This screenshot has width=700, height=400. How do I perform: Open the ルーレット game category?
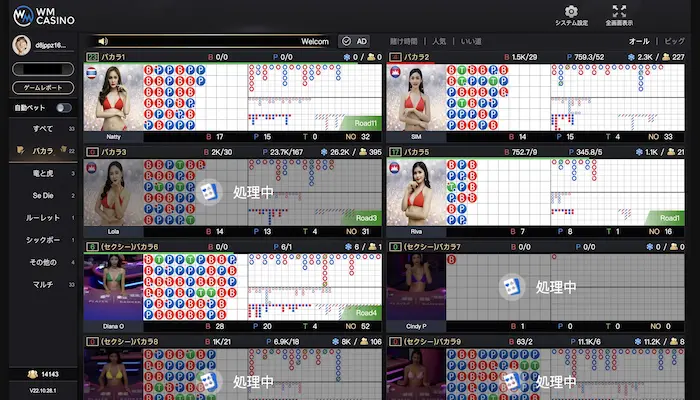tap(43, 217)
